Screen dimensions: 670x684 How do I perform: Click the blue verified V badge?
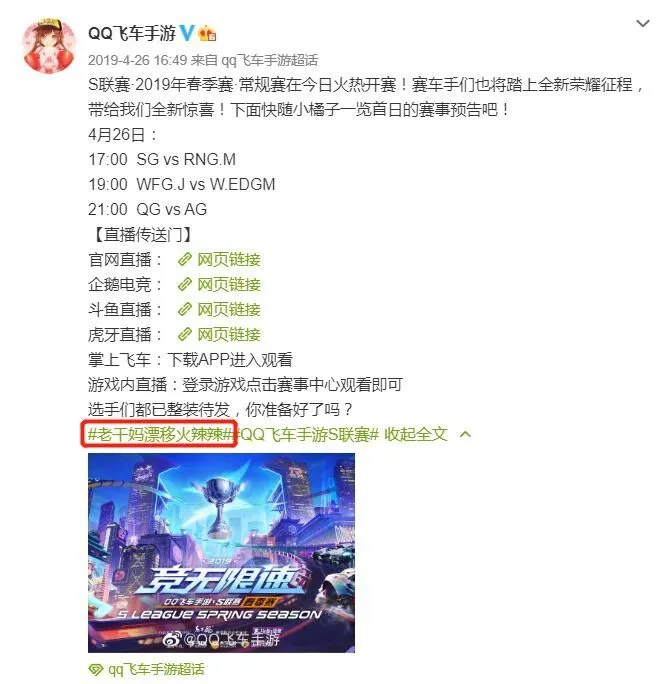tap(187, 33)
